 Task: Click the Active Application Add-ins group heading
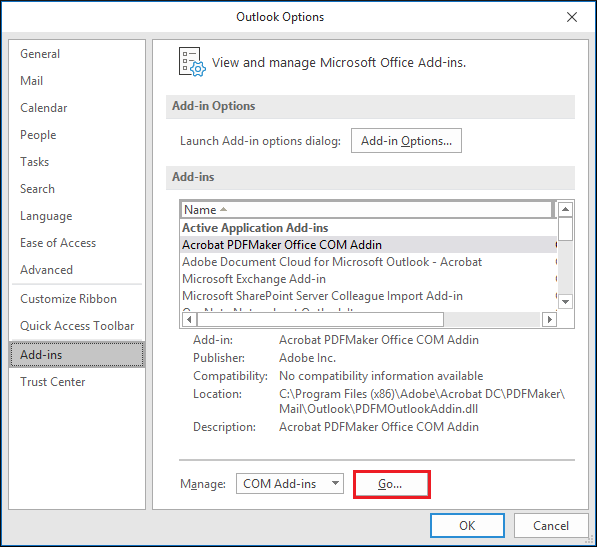tap(255, 228)
